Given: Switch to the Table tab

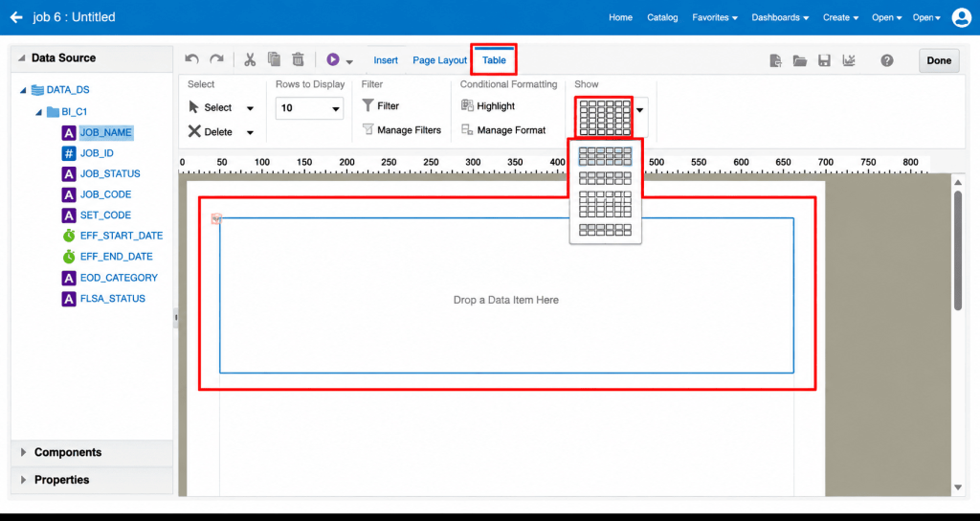Looking at the screenshot, I should (x=494, y=60).
